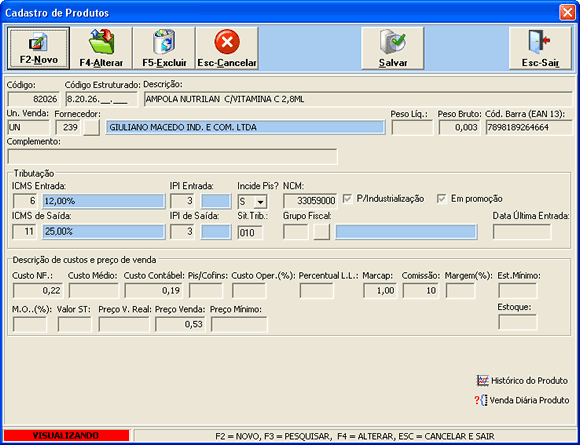Click the Custo NF. value field

(38, 291)
